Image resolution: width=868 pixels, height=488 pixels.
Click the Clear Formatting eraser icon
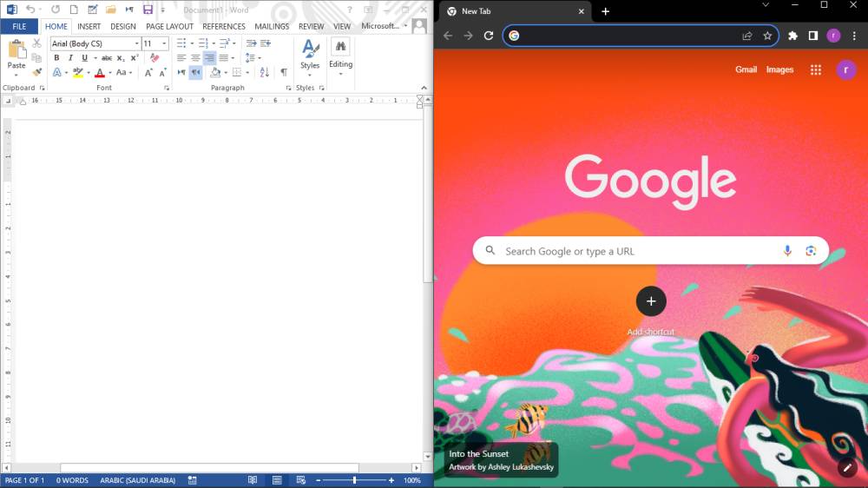click(x=155, y=57)
